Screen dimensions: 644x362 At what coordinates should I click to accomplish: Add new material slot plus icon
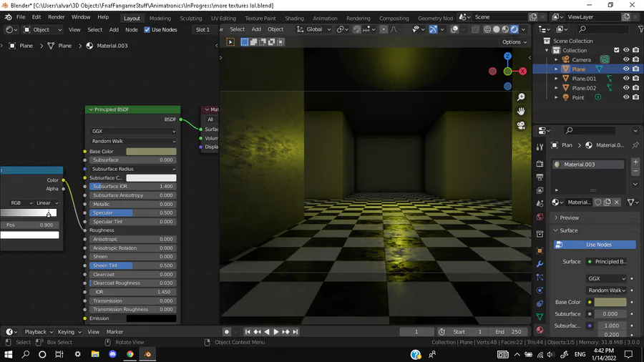click(x=635, y=162)
